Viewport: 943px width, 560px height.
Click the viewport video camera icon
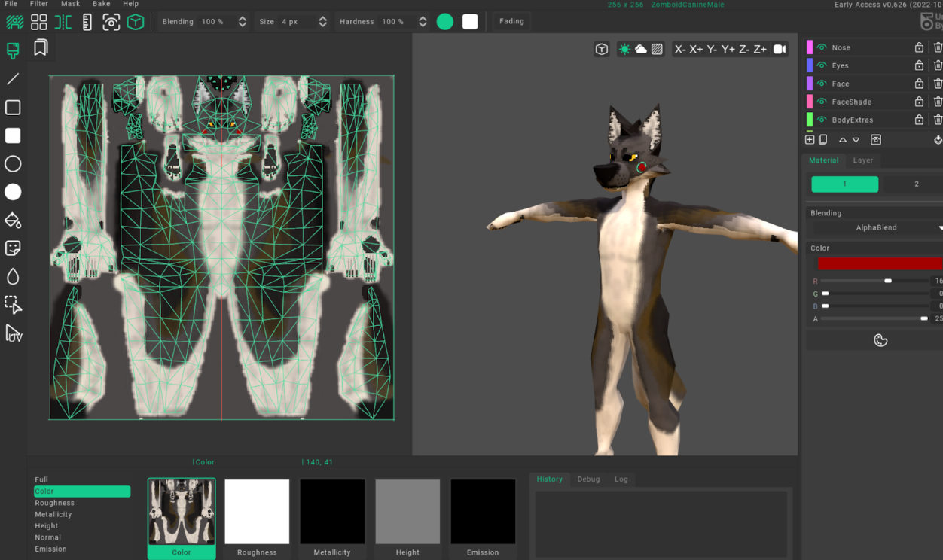780,49
